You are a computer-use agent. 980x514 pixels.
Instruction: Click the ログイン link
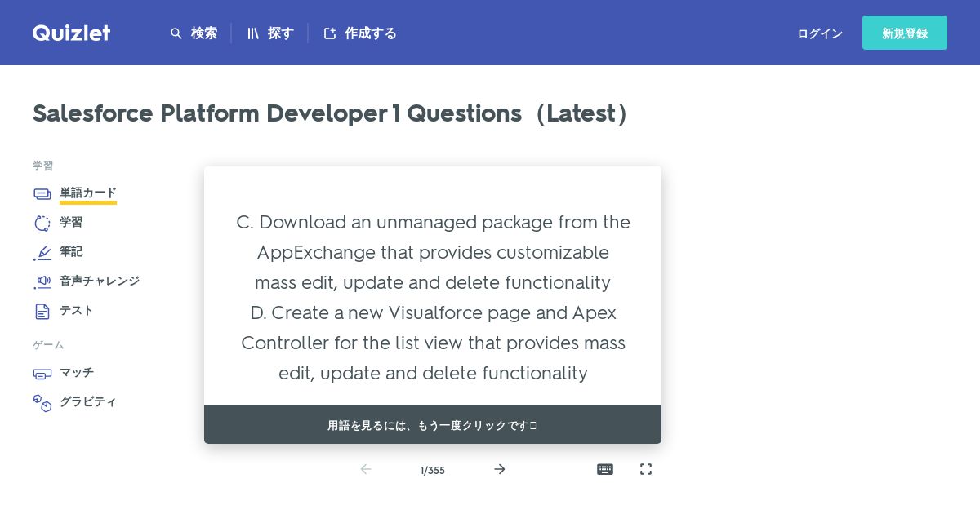point(820,33)
